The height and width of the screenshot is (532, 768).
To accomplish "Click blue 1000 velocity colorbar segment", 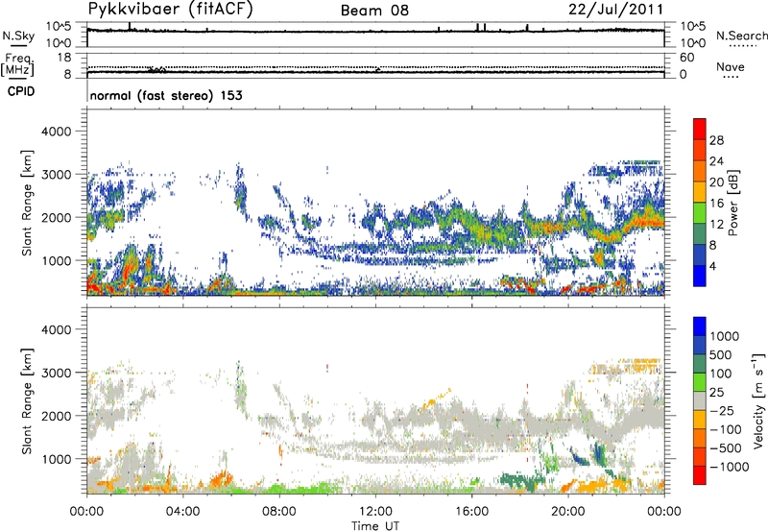I will 700,326.
